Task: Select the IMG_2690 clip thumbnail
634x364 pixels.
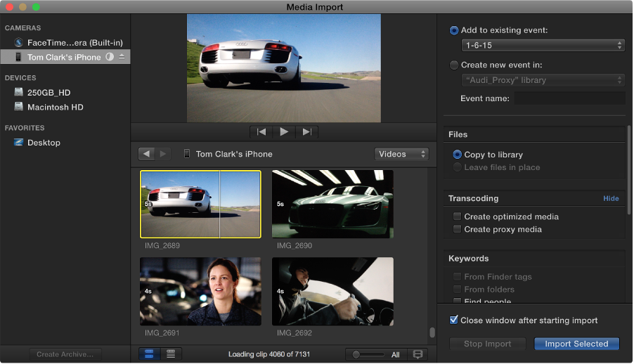Action: point(332,204)
